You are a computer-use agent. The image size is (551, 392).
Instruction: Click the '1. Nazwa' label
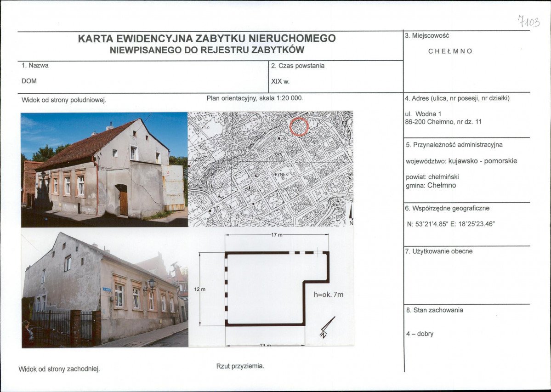[x=35, y=65]
